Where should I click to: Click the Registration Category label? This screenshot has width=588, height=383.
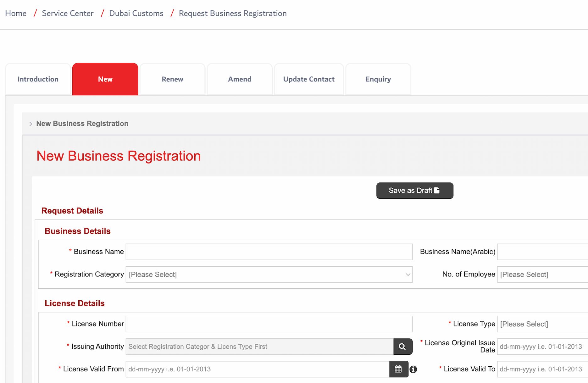coord(89,274)
